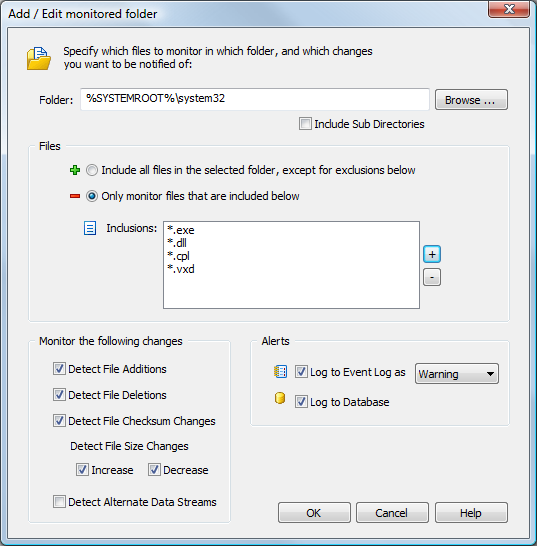The image size is (537, 546).
Task: Click the Event Log icon in Alerts
Action: pos(280,372)
